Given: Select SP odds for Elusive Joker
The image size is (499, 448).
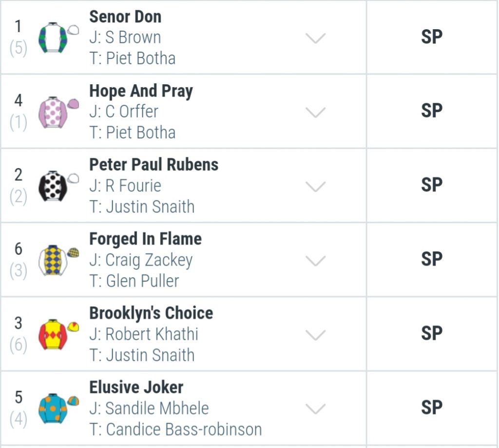Looking at the screenshot, I should tap(432, 408).
